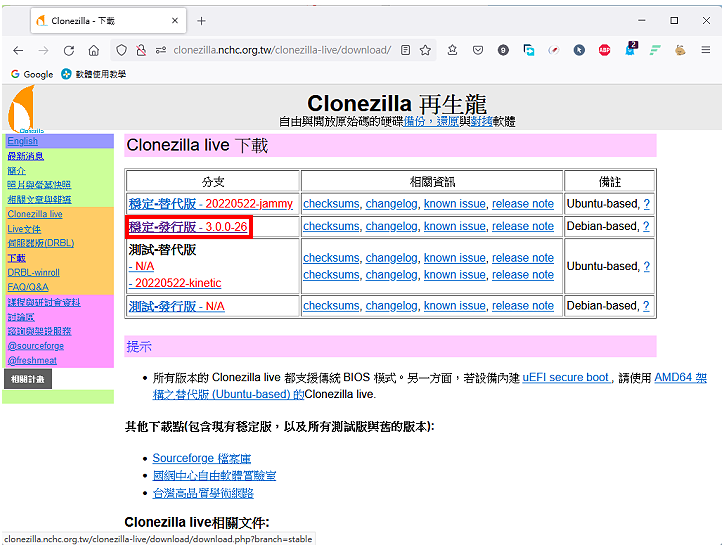
Task: Save page to Pocket
Action: click(x=478, y=50)
